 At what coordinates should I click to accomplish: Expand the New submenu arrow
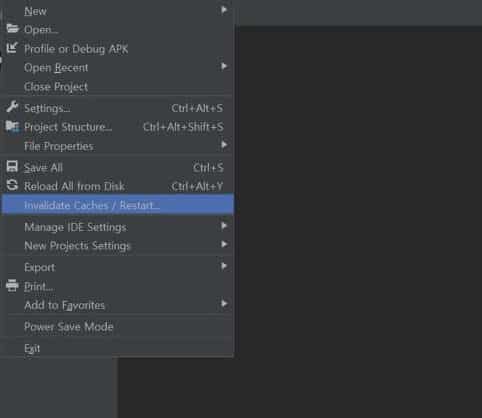click(224, 10)
